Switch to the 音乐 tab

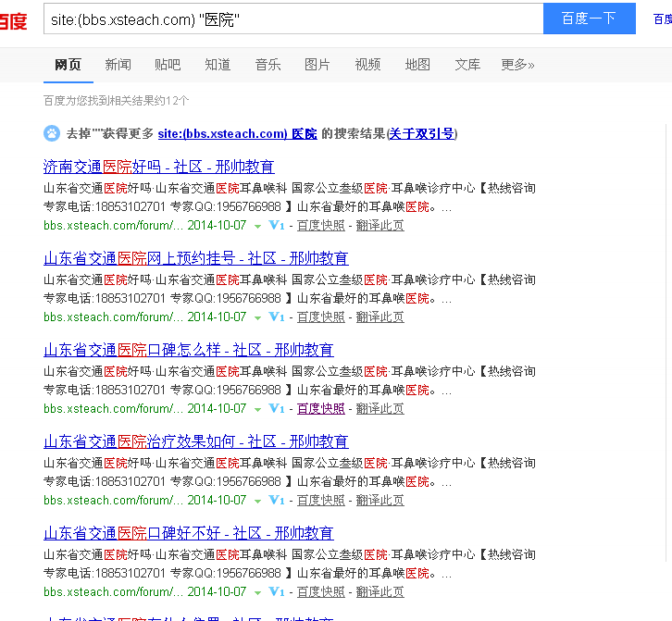pos(268,65)
